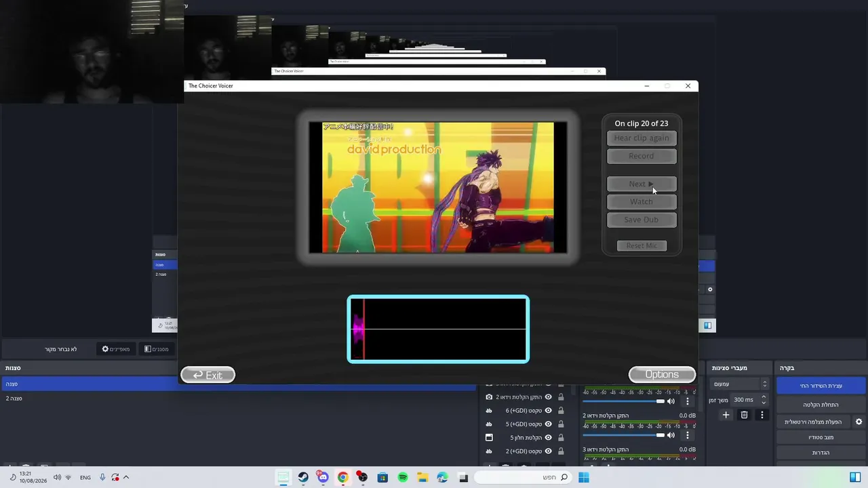Minimize The Choicer Voicer window
The height and width of the screenshot is (488, 868).
646,86
